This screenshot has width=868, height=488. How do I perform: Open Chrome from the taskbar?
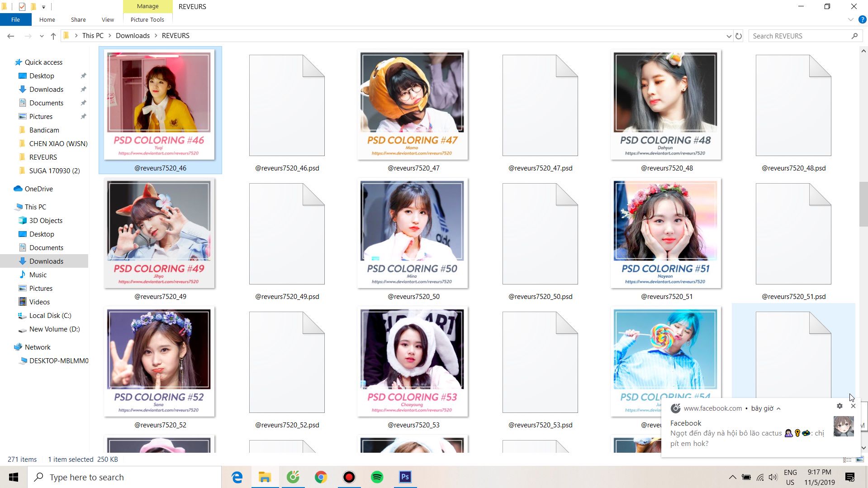(321, 477)
